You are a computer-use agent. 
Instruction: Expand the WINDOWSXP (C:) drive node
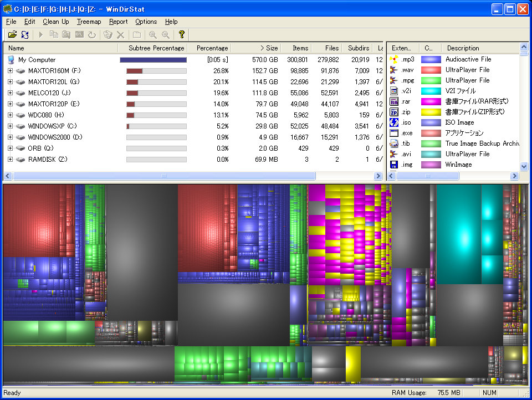(x=10, y=126)
